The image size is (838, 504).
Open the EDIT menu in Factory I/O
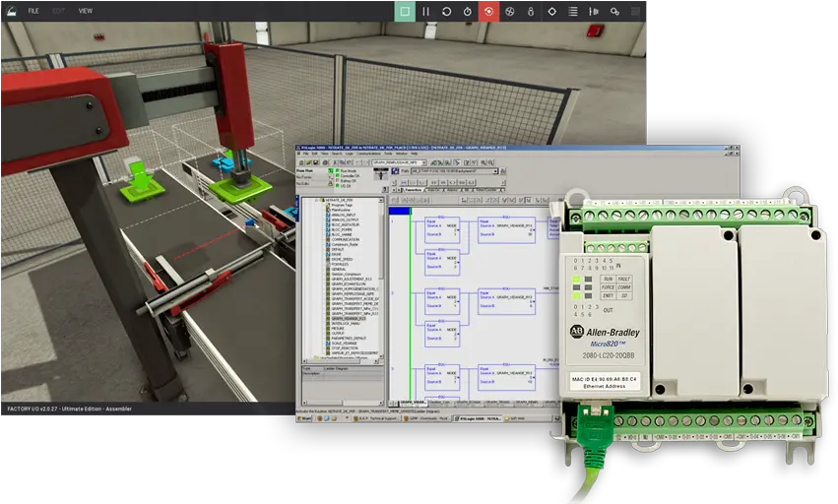59,11
